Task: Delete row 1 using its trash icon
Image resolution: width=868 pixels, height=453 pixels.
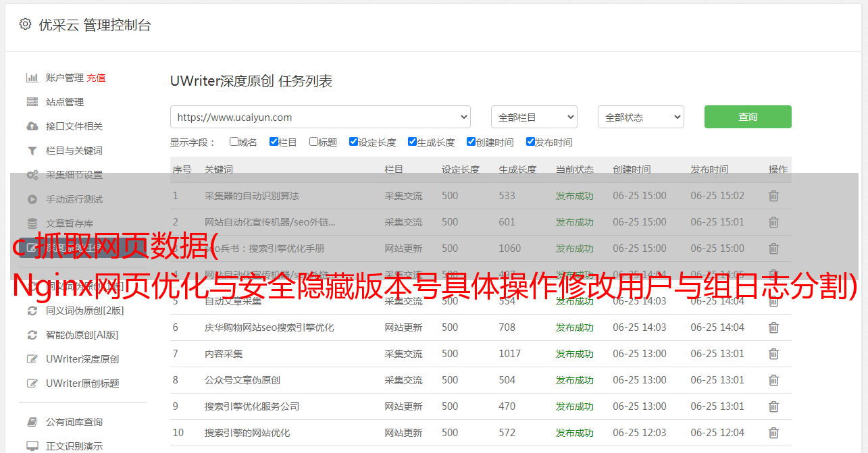Action: (773, 196)
